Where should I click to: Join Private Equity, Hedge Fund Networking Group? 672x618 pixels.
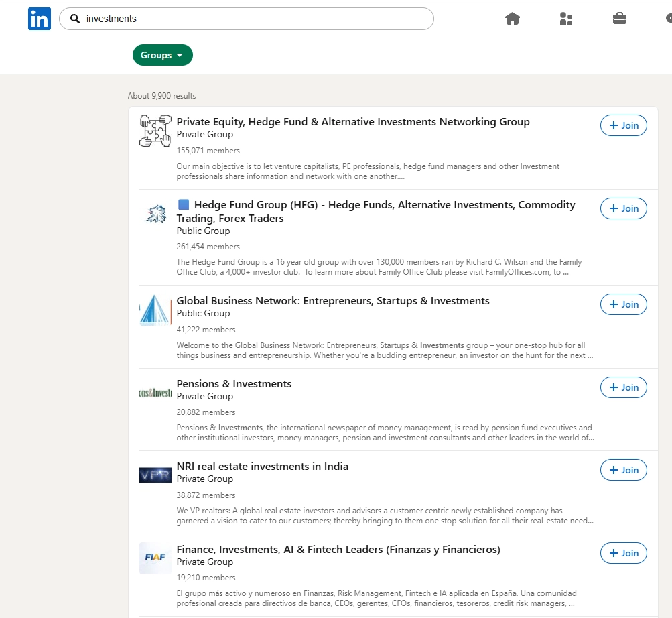pos(624,125)
